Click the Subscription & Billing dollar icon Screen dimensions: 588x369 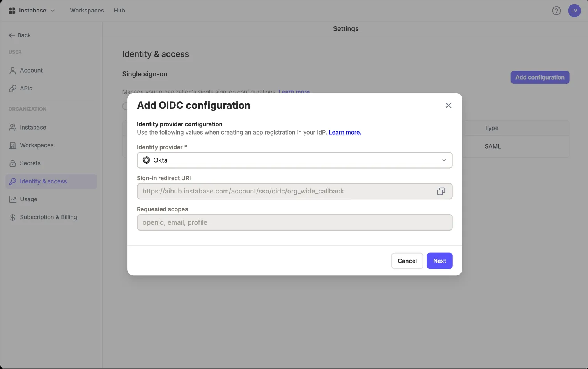pyautogui.click(x=12, y=217)
